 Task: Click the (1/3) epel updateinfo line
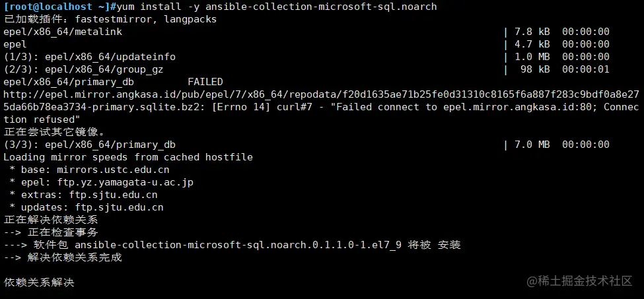pos(90,57)
